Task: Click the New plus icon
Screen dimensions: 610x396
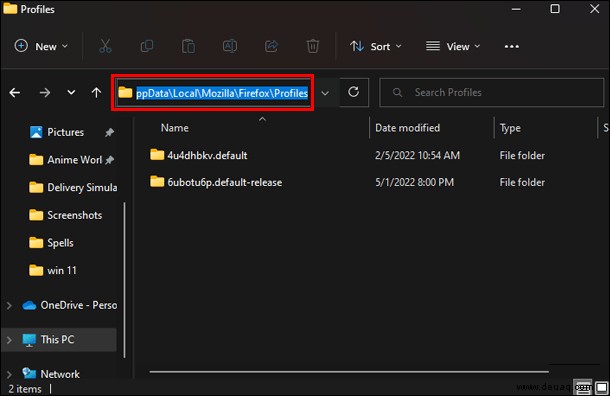Action: pos(21,46)
